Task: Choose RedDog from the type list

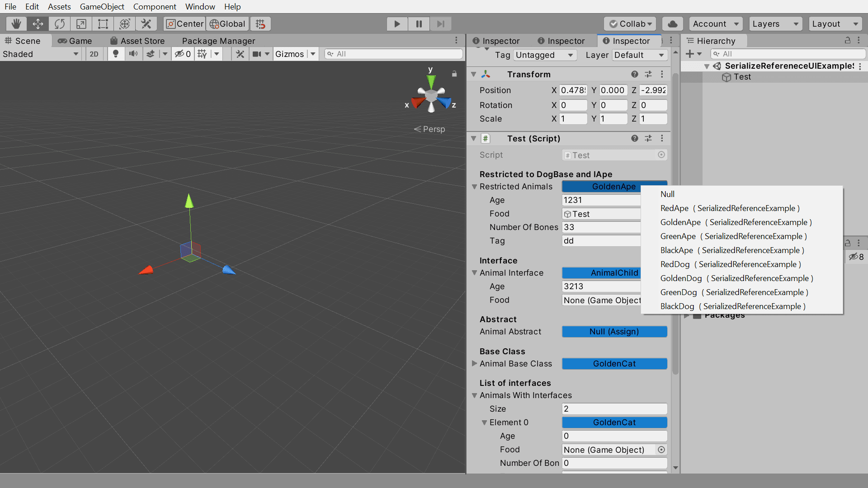Action: coord(675,264)
